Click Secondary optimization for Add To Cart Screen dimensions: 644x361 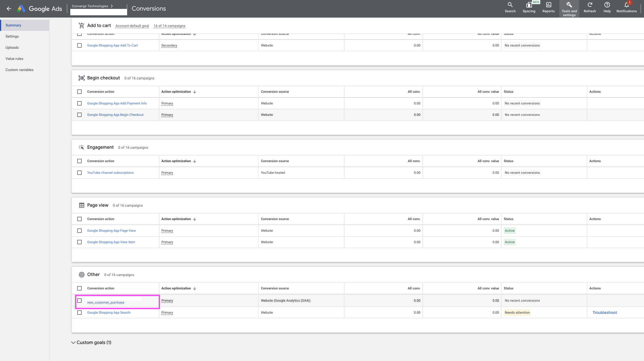point(169,45)
